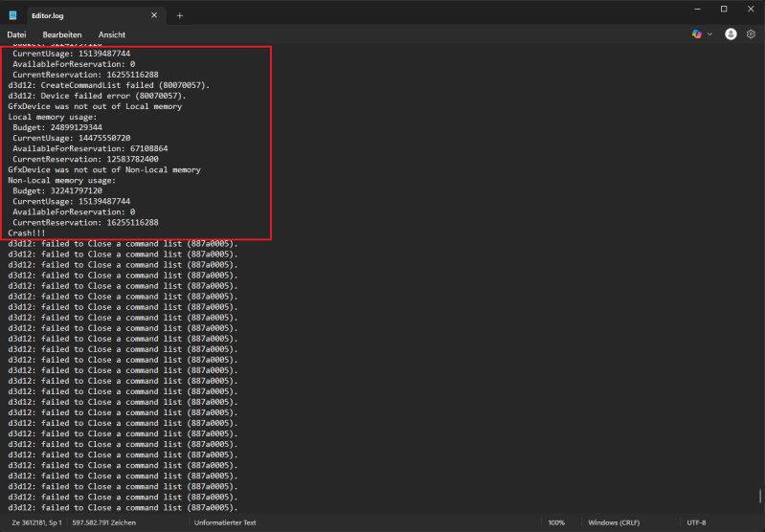Open the Ansicht menu
Viewport: 765px width, 532px height.
112,34
